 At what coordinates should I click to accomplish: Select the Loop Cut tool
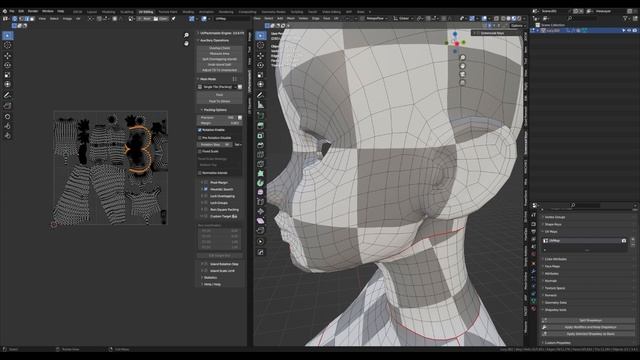(x=260, y=155)
